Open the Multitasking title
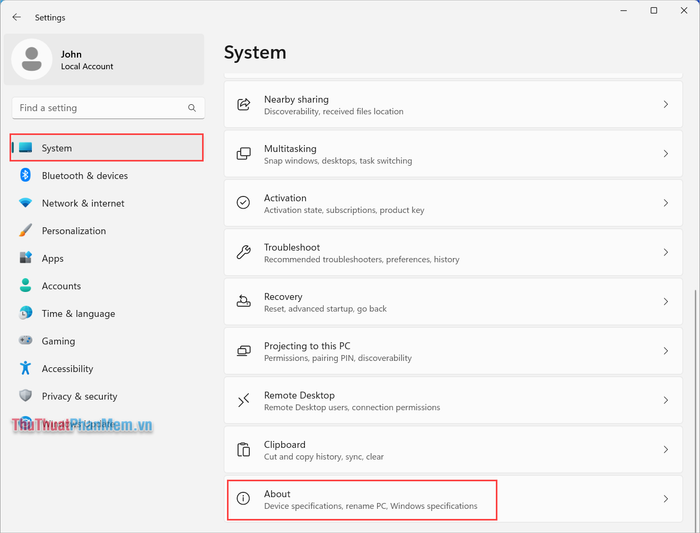Screen dimensions: 700x533 pos(290,148)
